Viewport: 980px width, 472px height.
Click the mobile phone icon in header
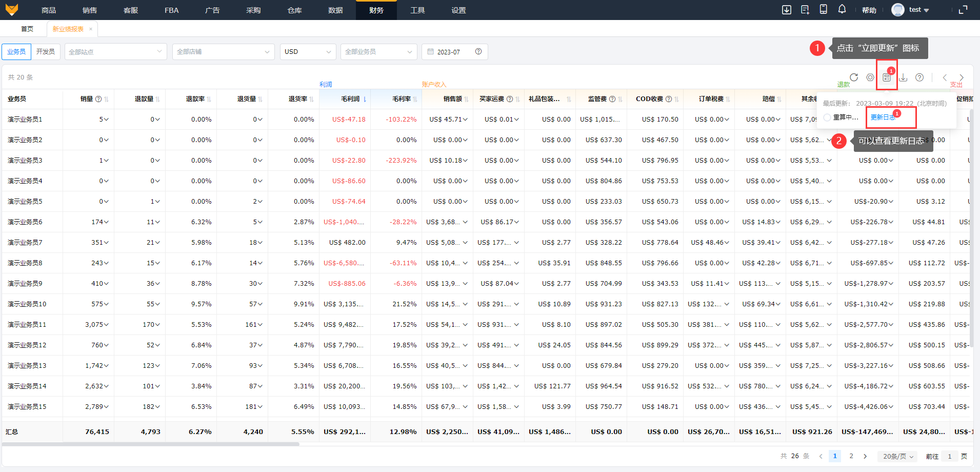pyautogui.click(x=824, y=10)
